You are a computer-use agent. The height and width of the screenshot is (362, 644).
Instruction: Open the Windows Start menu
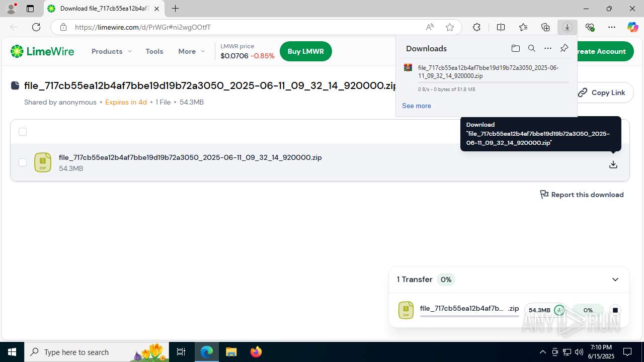[12, 352]
